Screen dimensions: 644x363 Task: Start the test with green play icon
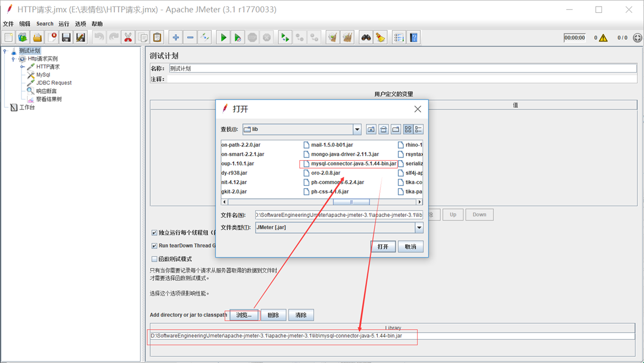[x=224, y=38]
